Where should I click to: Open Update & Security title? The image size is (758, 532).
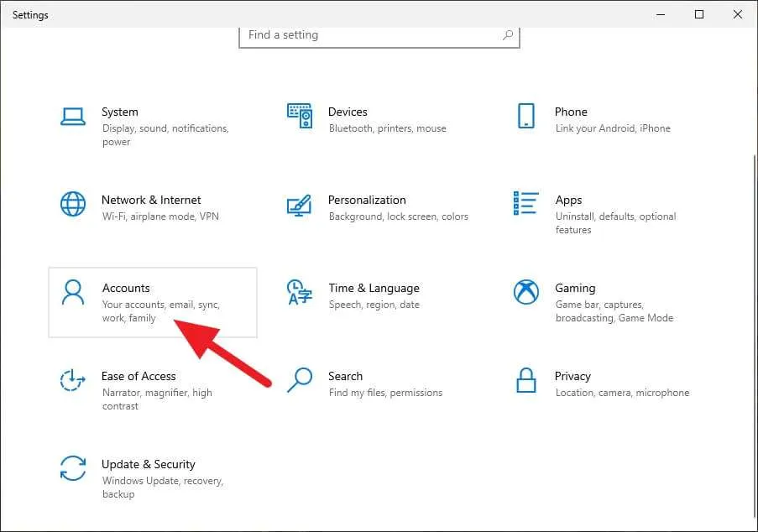coord(148,464)
